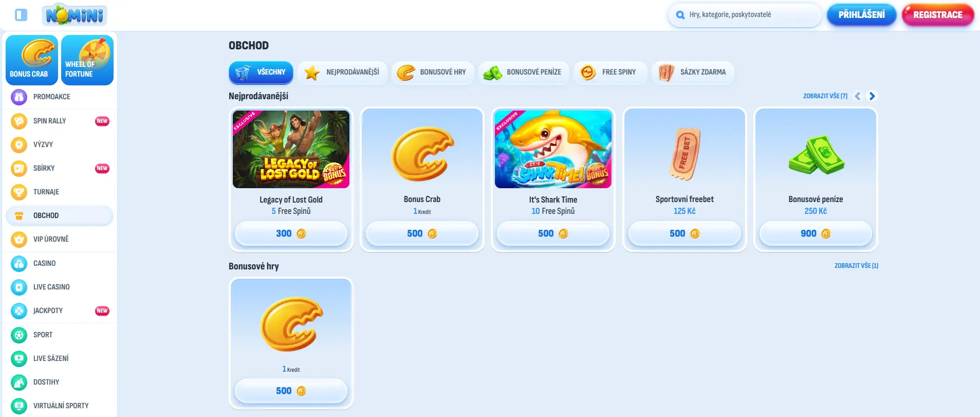Click the Přihlášení button
980x417 pixels.
click(x=861, y=15)
